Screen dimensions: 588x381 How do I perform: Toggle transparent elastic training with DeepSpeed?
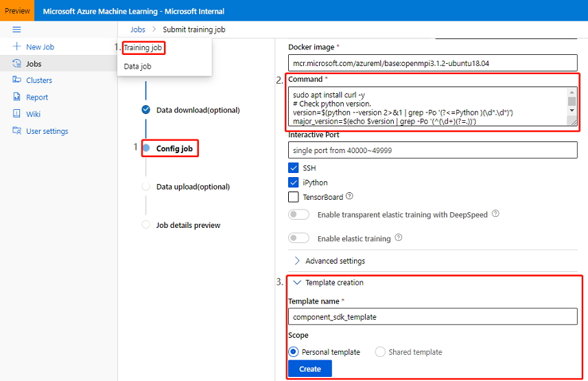coord(298,214)
